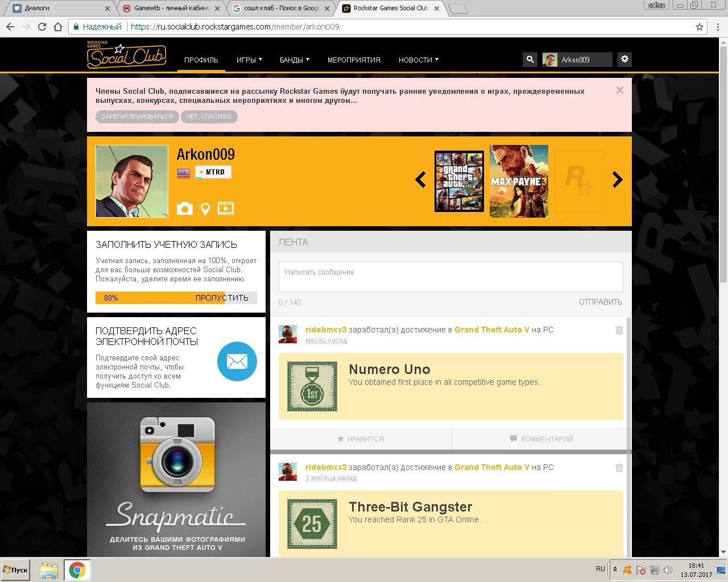The height and width of the screenshot is (582, 728).
Task: Click the 2 месяца назад timestamp
Action: point(331,478)
